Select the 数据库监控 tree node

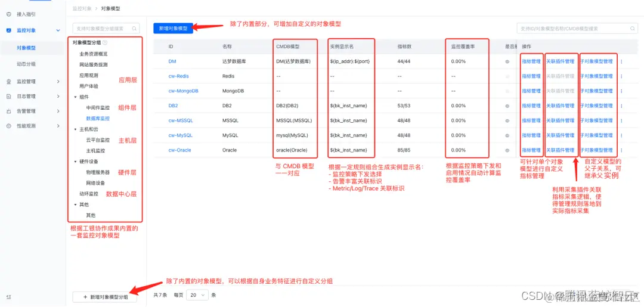click(x=98, y=119)
